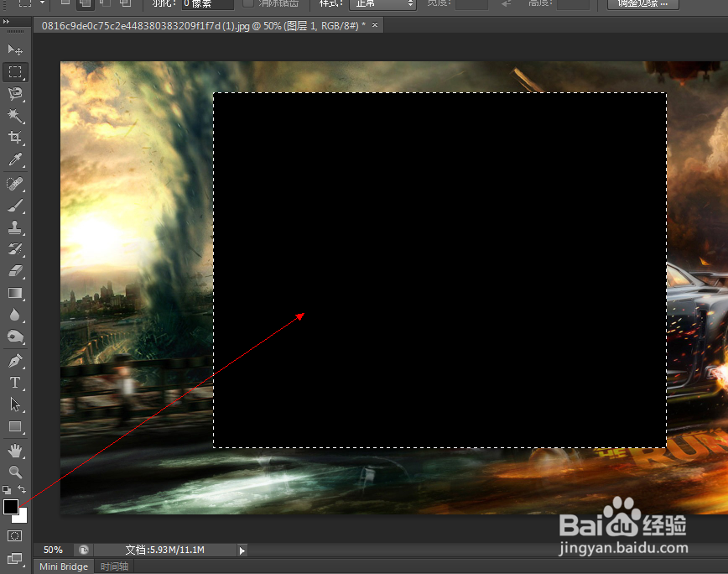Select the Crop tool
This screenshot has width=728, height=574.
pyautogui.click(x=15, y=137)
